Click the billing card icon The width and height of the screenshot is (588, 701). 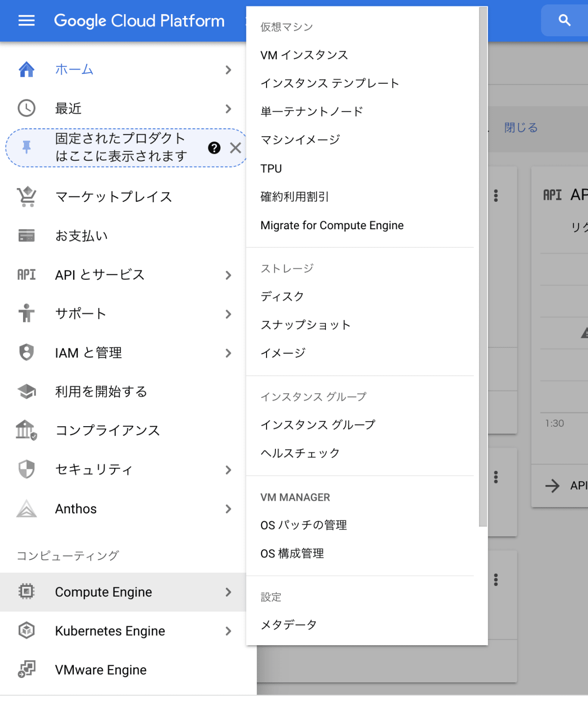point(26,236)
